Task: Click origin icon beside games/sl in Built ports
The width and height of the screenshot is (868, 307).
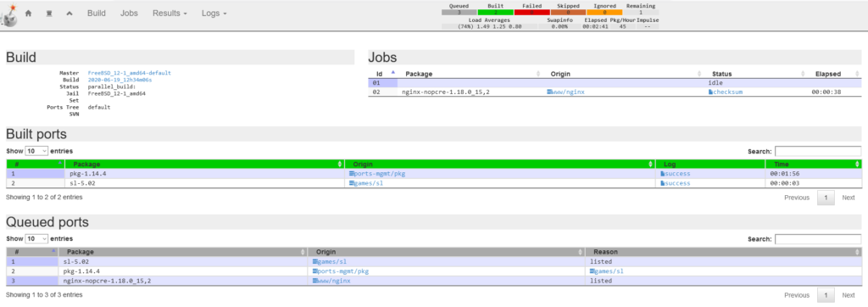Action: (352, 183)
